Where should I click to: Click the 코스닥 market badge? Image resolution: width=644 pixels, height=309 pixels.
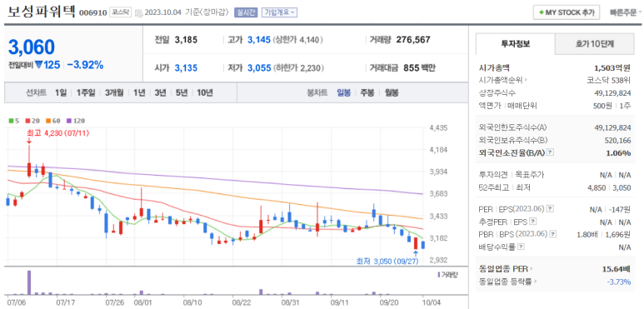(120, 12)
